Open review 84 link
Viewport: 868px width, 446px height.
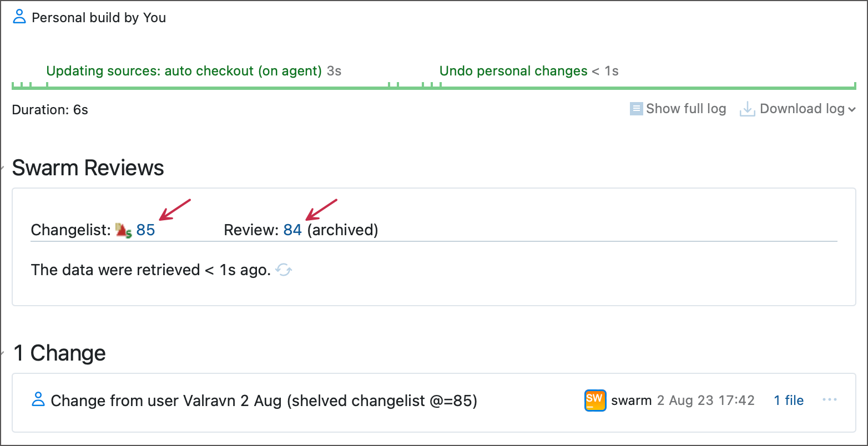(292, 230)
